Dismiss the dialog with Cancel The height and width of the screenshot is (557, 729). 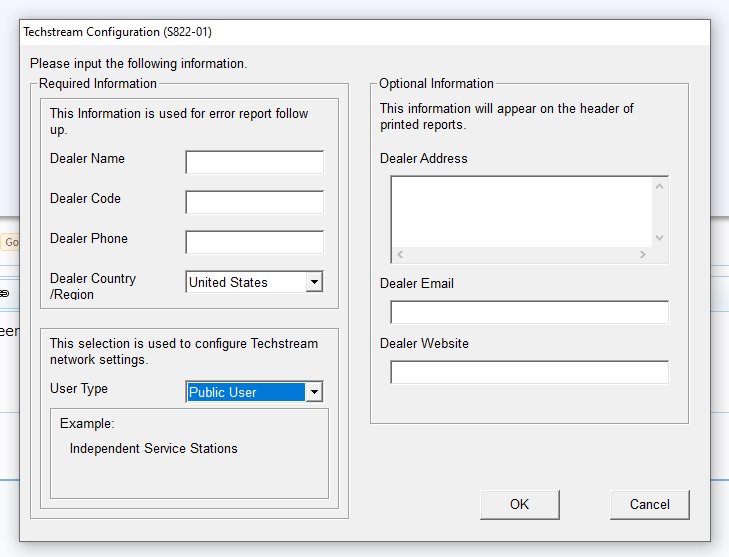pyautogui.click(x=649, y=504)
